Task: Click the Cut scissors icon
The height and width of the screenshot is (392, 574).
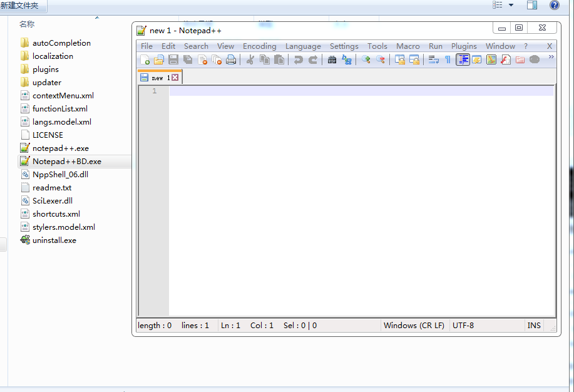Action: [x=250, y=59]
